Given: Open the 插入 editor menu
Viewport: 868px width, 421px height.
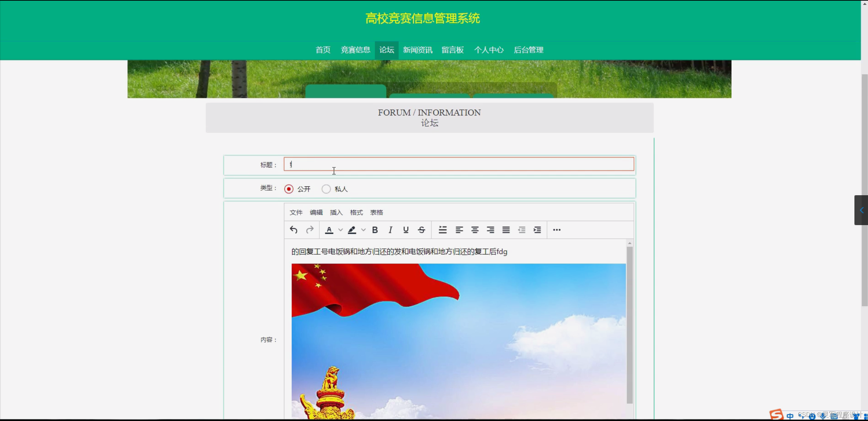Looking at the screenshot, I should pos(336,213).
